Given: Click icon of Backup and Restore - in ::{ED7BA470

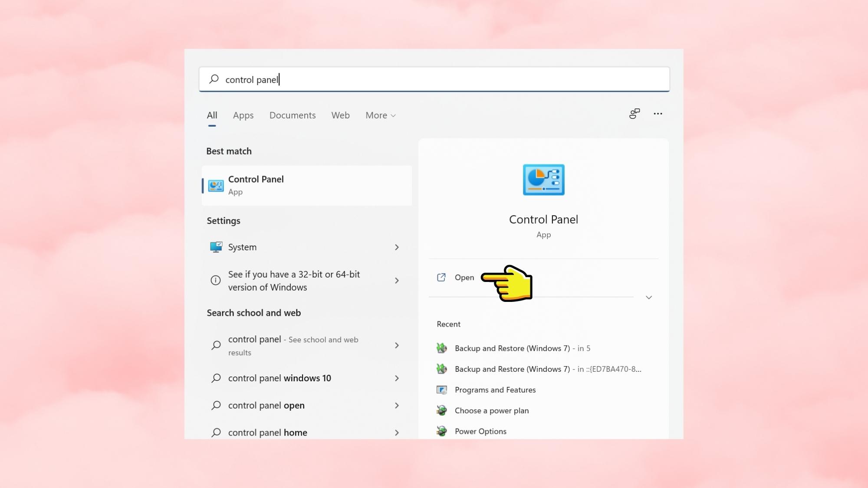Looking at the screenshot, I should pos(442,369).
